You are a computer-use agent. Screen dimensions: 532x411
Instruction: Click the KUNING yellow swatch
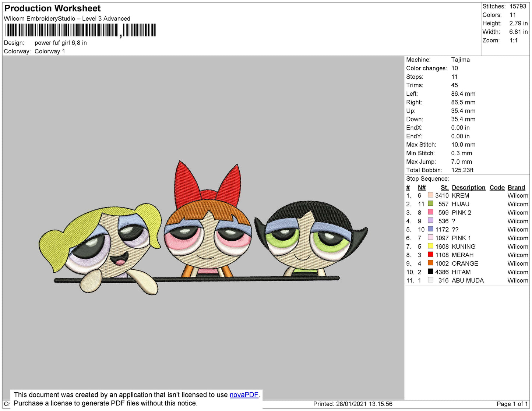[430, 245]
